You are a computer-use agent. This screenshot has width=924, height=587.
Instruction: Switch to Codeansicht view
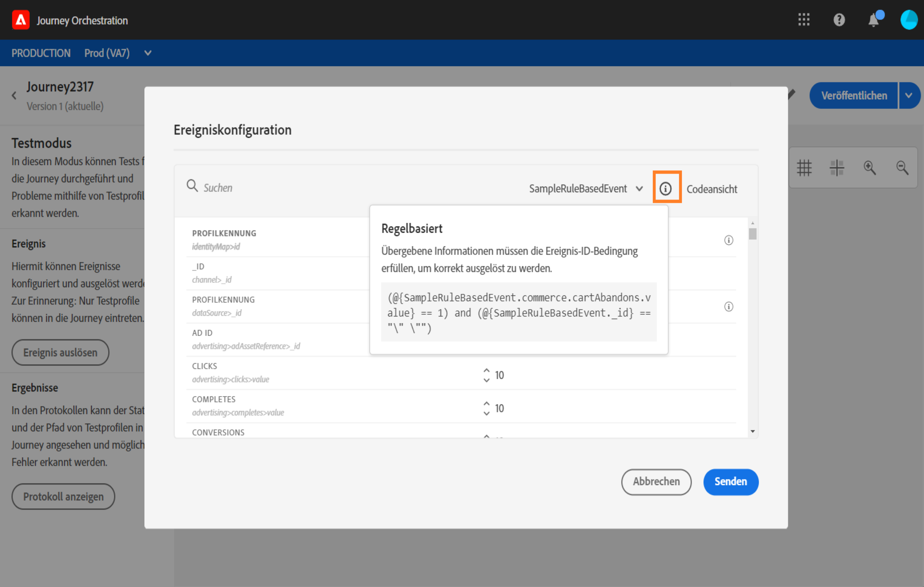[712, 189]
